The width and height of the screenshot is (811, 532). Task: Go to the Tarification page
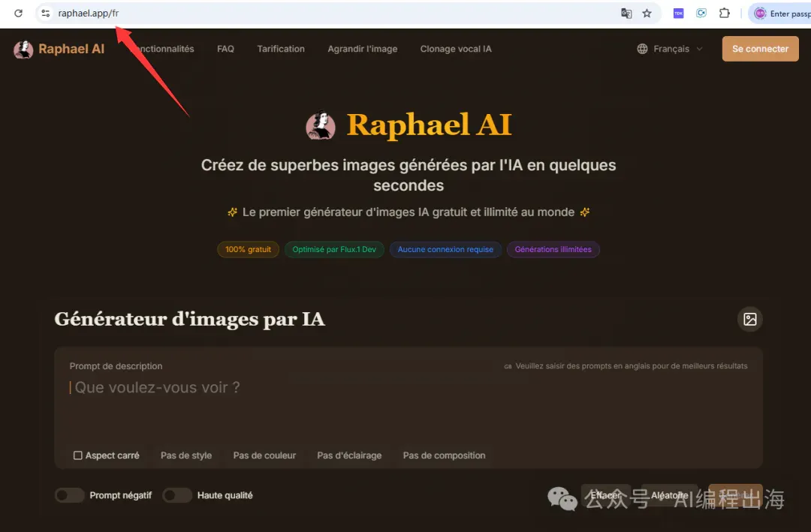coord(281,49)
